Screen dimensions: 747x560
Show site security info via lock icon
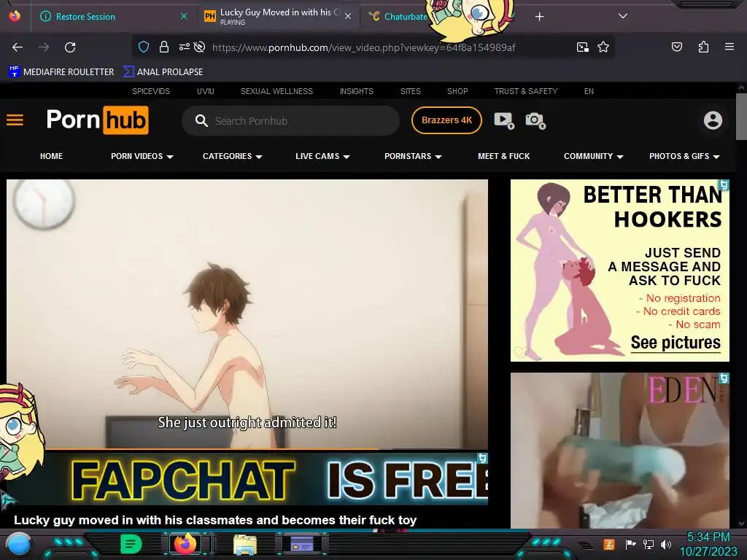click(x=164, y=47)
